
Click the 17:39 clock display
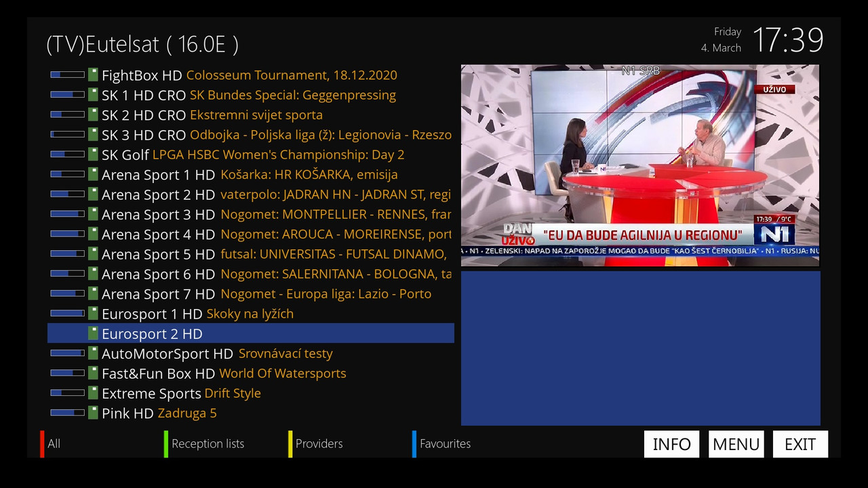pos(788,41)
